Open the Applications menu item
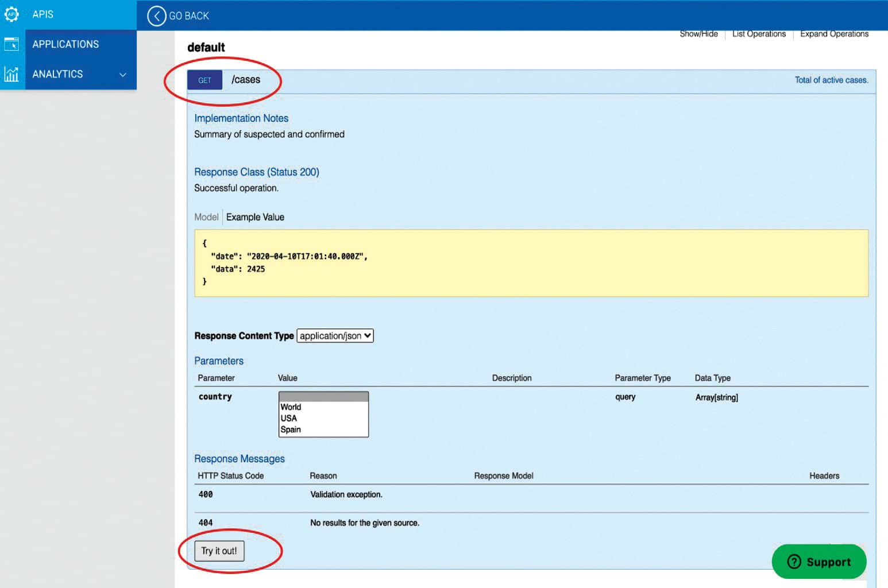Screen dimensions: 888x588 [x=65, y=44]
